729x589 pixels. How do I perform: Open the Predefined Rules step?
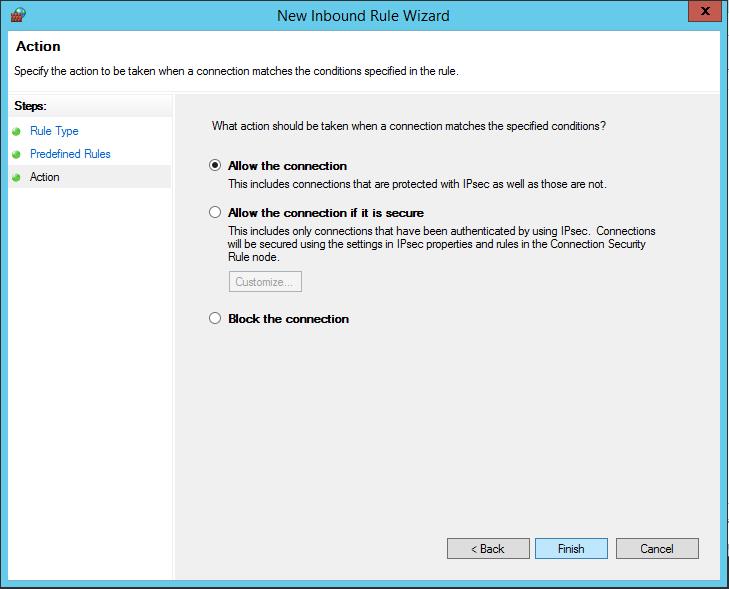pyautogui.click(x=70, y=154)
